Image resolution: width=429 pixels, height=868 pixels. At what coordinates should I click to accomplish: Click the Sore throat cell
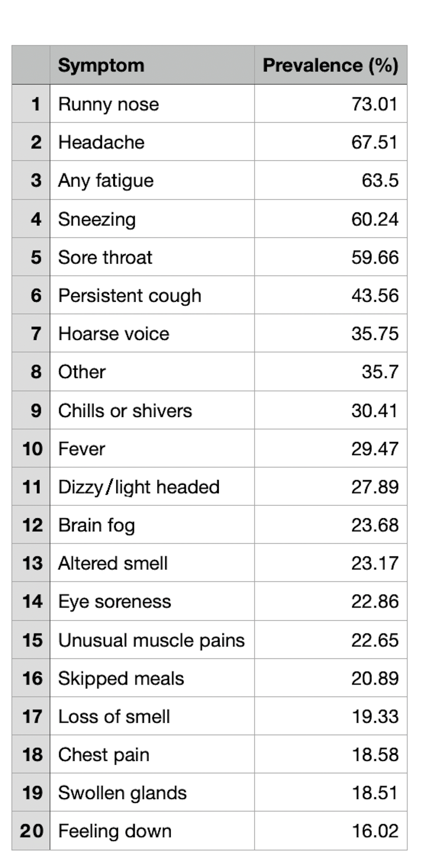[x=105, y=257]
